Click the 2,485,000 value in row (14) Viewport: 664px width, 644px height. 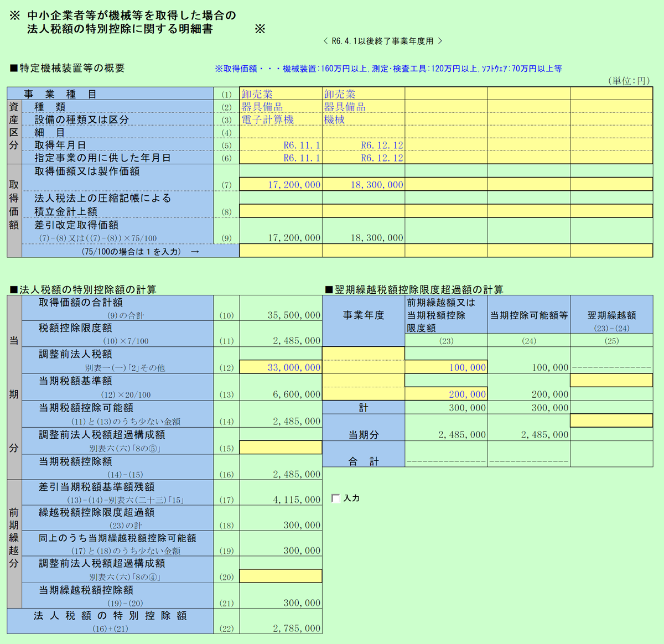pyautogui.click(x=297, y=420)
